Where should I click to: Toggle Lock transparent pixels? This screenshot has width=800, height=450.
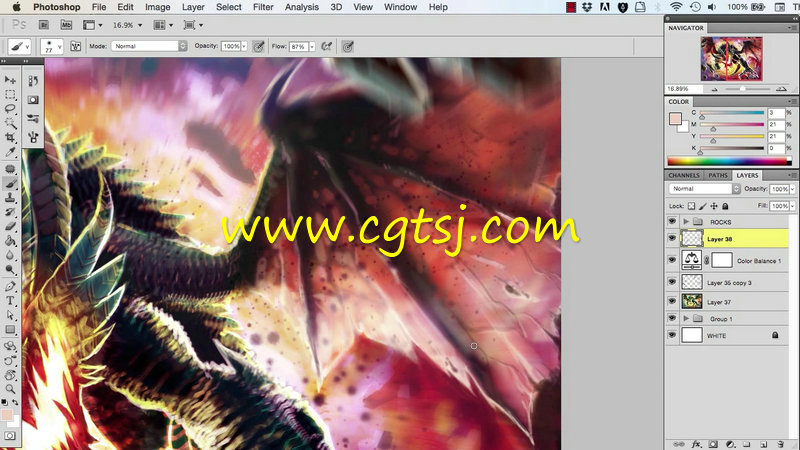tap(691, 206)
